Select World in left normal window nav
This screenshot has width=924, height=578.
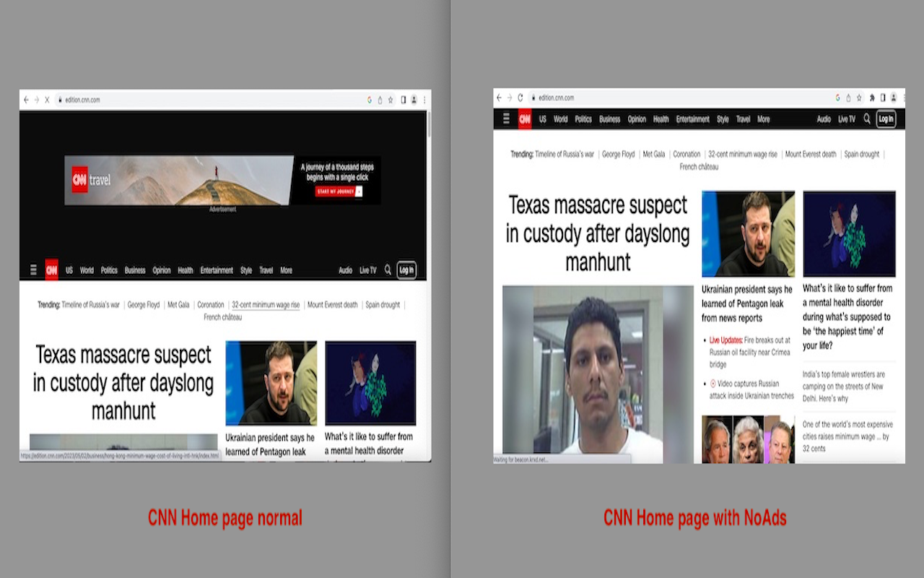click(87, 270)
